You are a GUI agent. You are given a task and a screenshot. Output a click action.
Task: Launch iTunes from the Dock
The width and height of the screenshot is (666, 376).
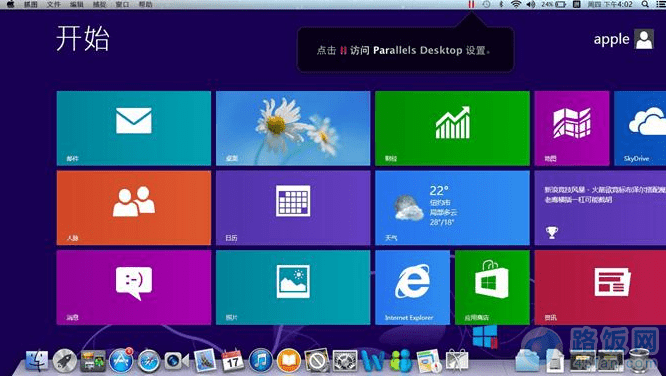tap(260, 361)
